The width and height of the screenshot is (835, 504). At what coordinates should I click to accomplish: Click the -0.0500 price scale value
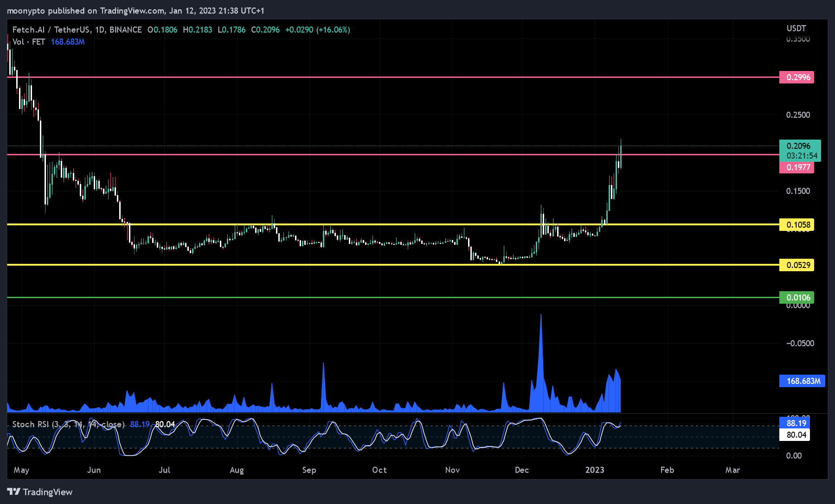[800, 343]
